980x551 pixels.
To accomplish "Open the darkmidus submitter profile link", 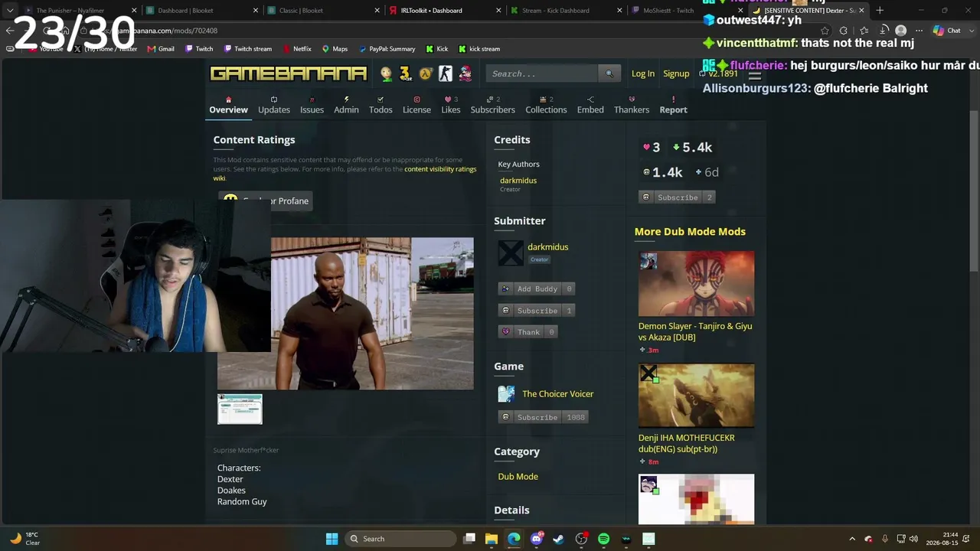I will 547,247.
